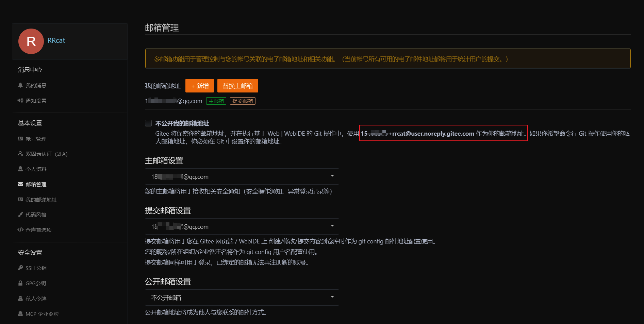Open the 主邮箱设置 email dropdown
Image resolution: width=644 pixels, height=324 pixels.
pos(242,176)
